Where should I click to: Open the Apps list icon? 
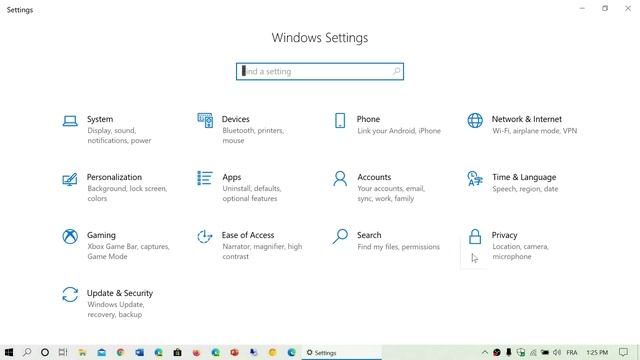(x=205, y=178)
